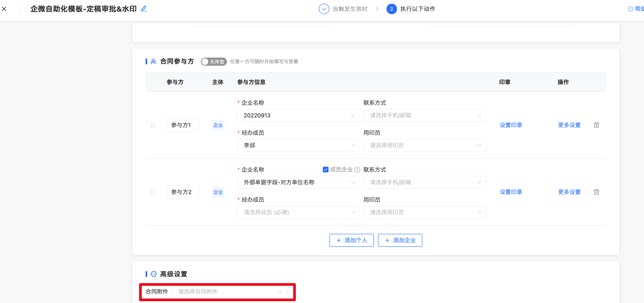Open the 请选择合同附件 dropdown
Screen dimensions: 644x303
(x=229, y=291)
